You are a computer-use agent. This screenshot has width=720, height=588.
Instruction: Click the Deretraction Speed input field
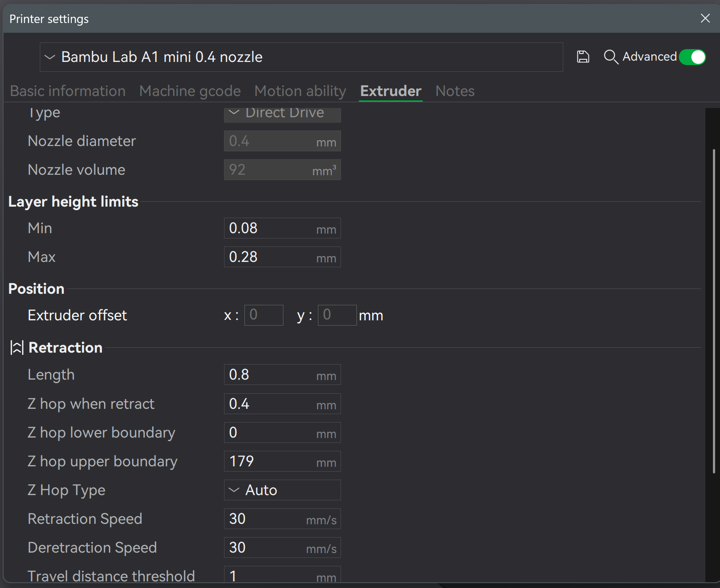(283, 548)
